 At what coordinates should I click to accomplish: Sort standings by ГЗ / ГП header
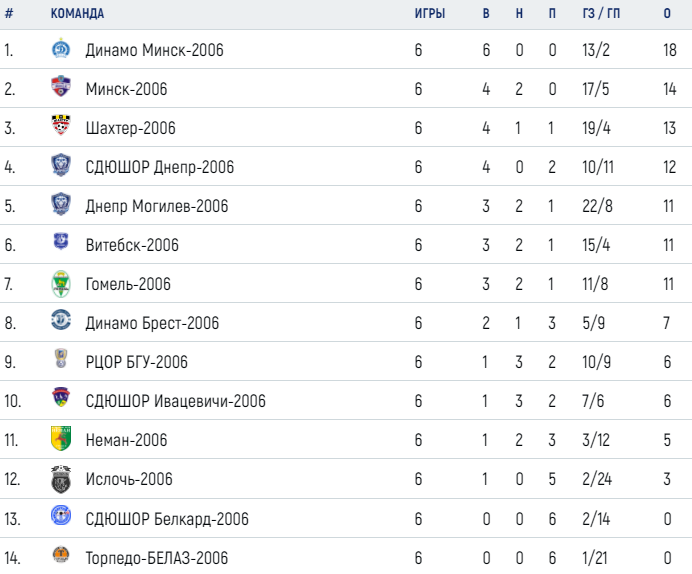[601, 14]
